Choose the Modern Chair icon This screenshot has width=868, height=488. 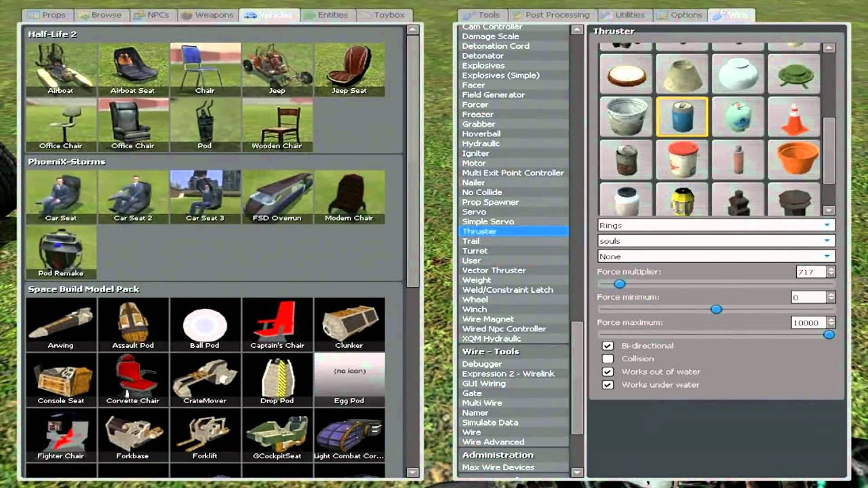(x=349, y=197)
